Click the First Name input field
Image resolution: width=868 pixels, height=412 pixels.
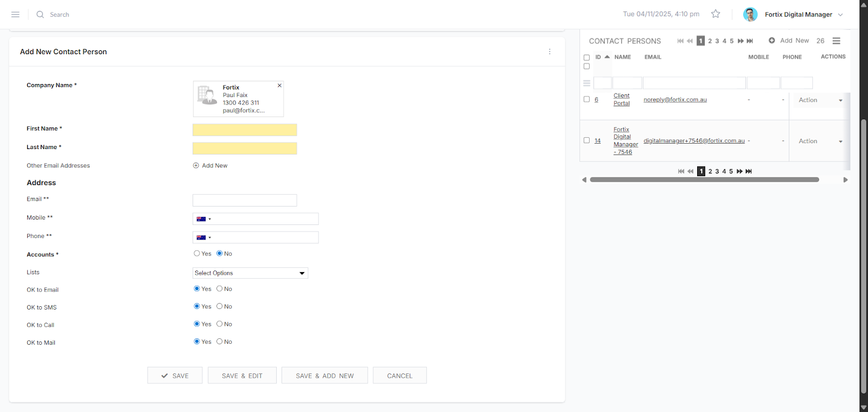[x=245, y=130]
